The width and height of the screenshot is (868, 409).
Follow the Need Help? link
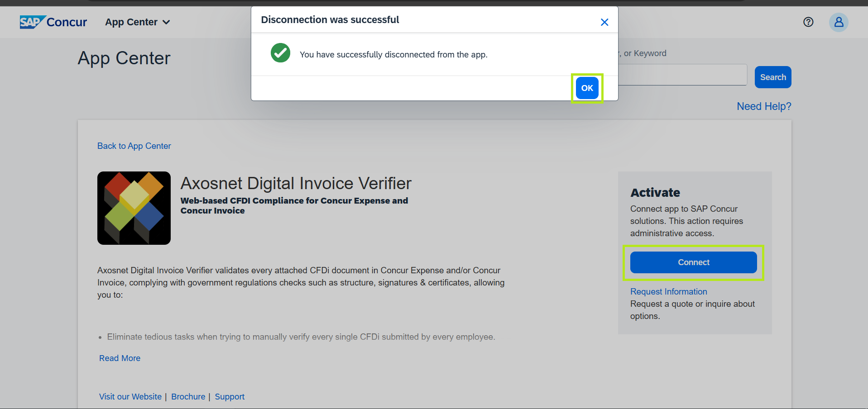click(764, 106)
